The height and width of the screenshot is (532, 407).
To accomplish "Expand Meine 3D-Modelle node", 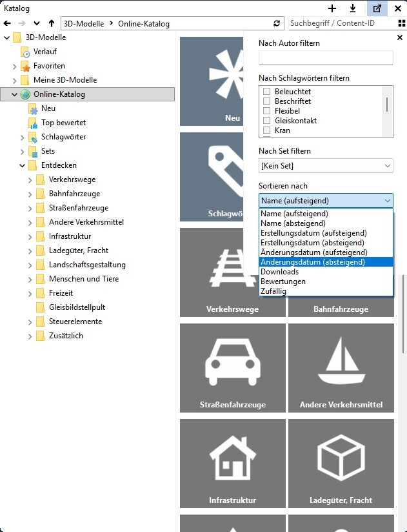I will [15, 81].
